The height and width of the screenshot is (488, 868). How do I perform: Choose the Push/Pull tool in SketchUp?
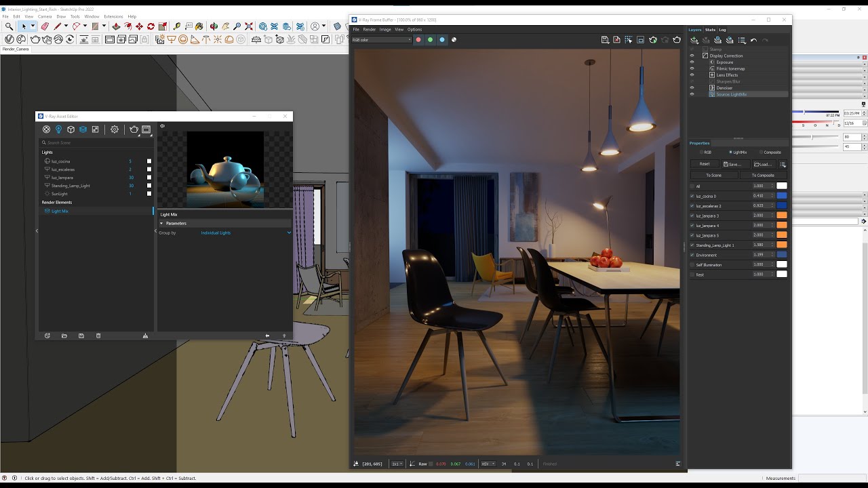point(117,26)
